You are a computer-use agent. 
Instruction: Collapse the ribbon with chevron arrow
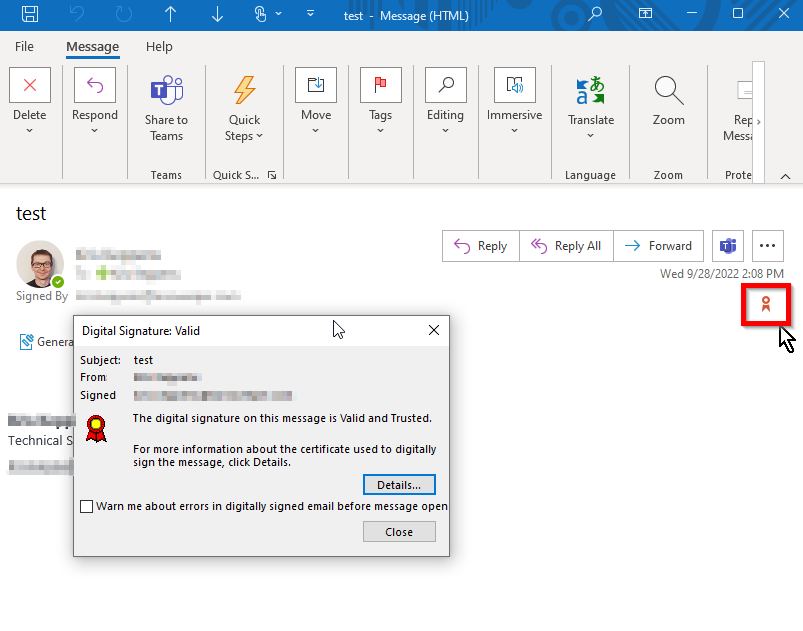click(785, 176)
